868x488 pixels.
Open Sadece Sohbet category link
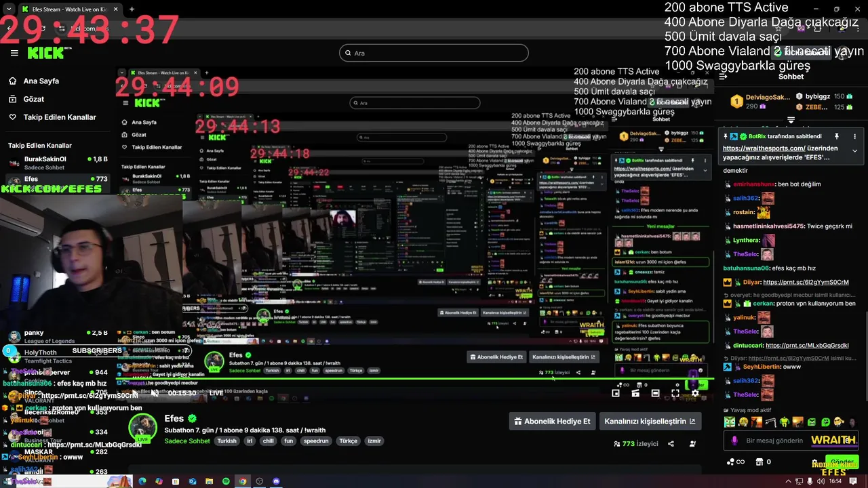pyautogui.click(x=187, y=441)
